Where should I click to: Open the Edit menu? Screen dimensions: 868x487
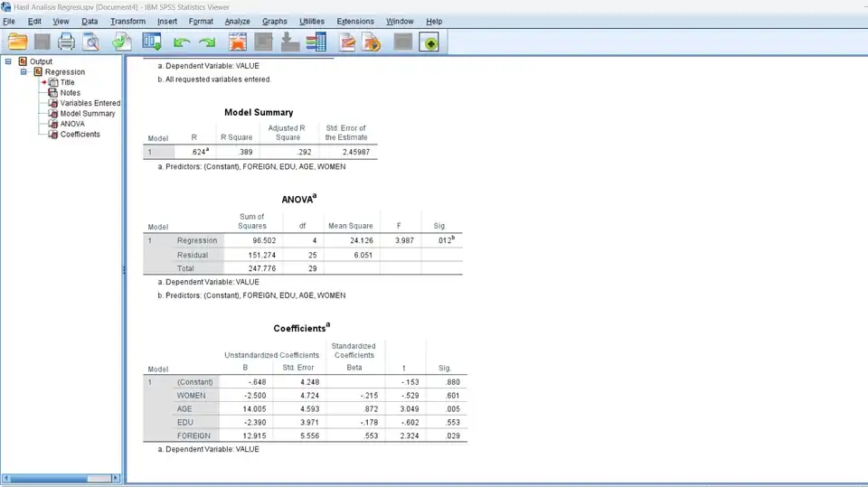click(34, 21)
